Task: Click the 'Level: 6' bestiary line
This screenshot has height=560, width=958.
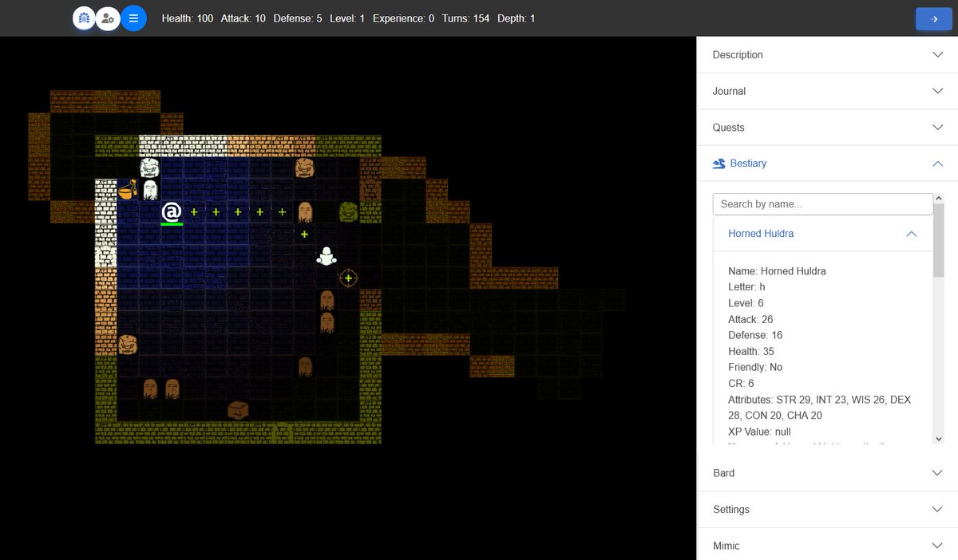Action: [x=746, y=303]
